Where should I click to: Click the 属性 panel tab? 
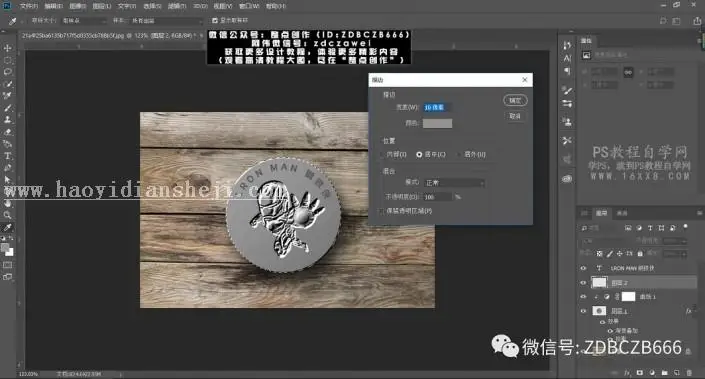coord(586,40)
